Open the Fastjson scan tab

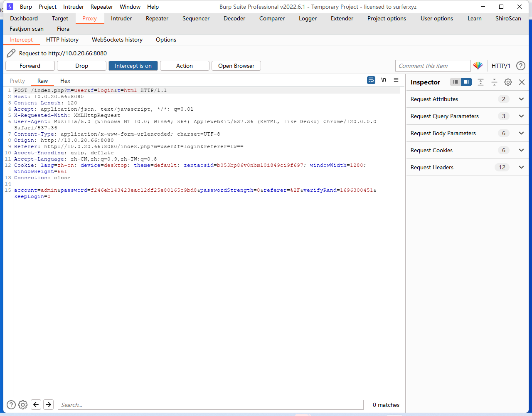click(x=27, y=29)
